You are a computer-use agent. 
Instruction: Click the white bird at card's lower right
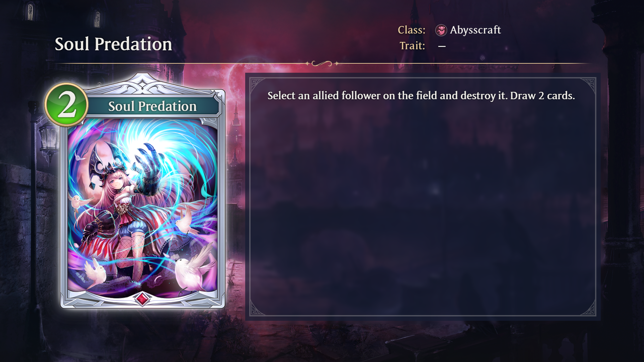194,270
